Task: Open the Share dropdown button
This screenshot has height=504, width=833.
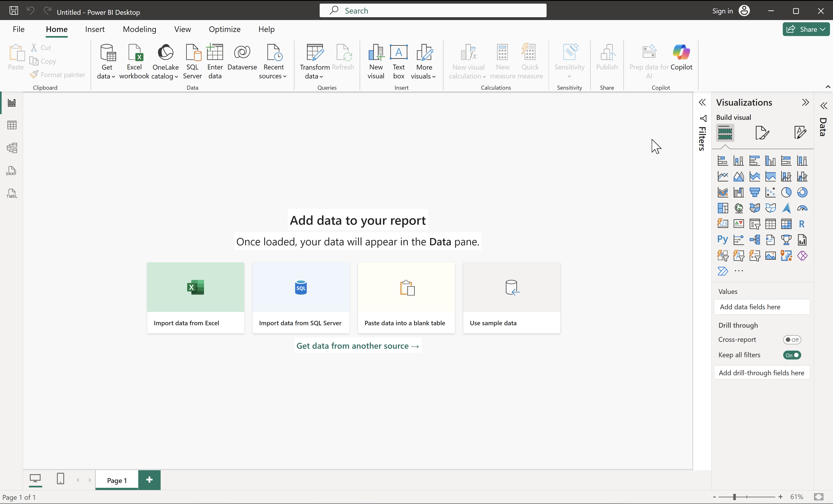Action: [806, 29]
